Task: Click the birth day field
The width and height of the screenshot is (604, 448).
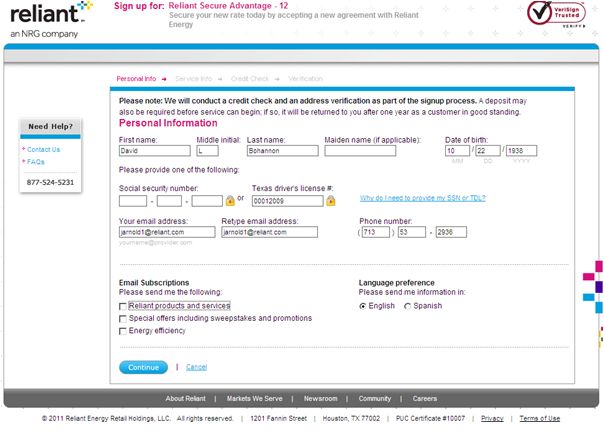Action: point(488,151)
